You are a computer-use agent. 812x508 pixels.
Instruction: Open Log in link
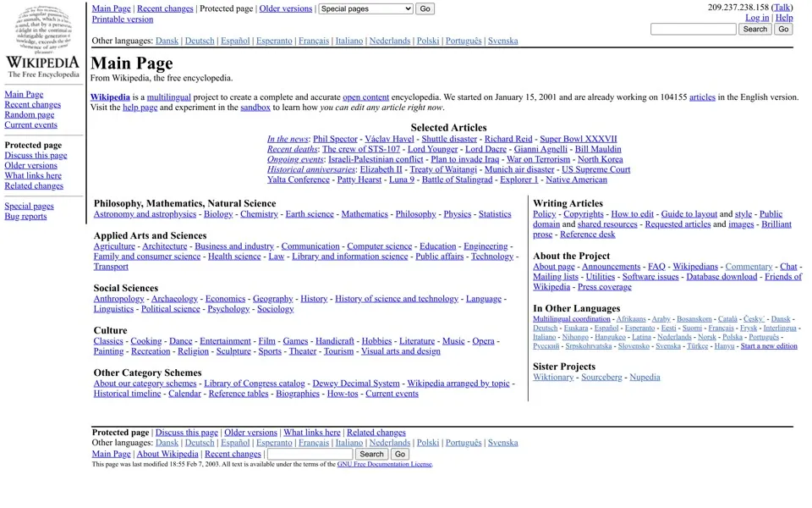coord(757,18)
